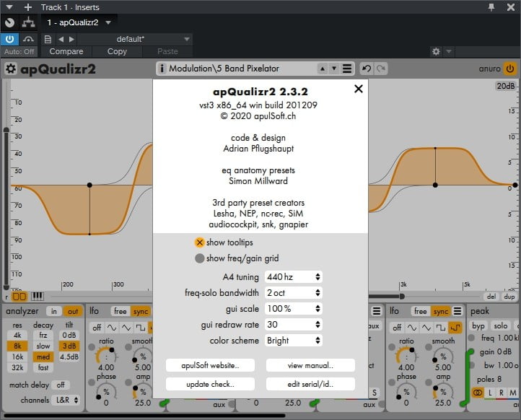Select 4.5dB analyzer tilt
This screenshot has height=420, width=521.
(69, 357)
